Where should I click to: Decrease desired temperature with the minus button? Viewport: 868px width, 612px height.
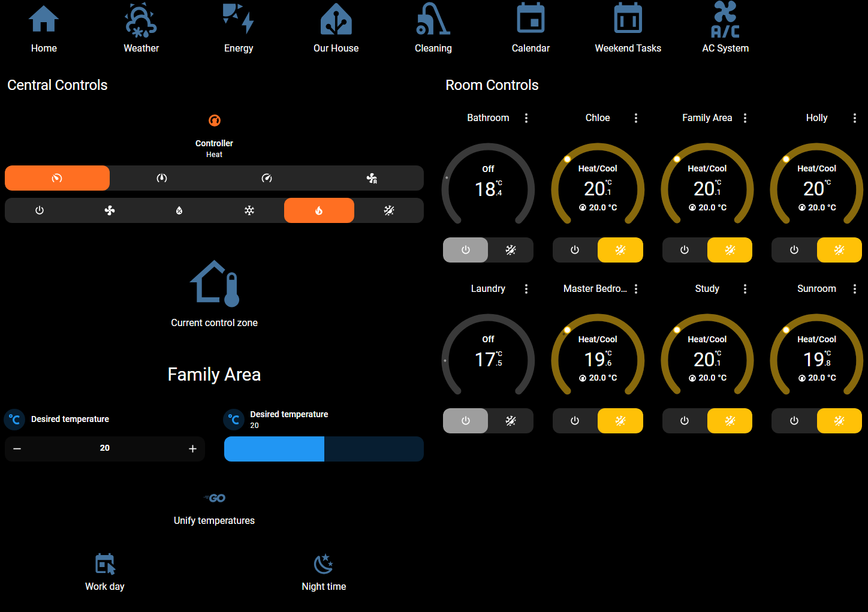(x=17, y=448)
